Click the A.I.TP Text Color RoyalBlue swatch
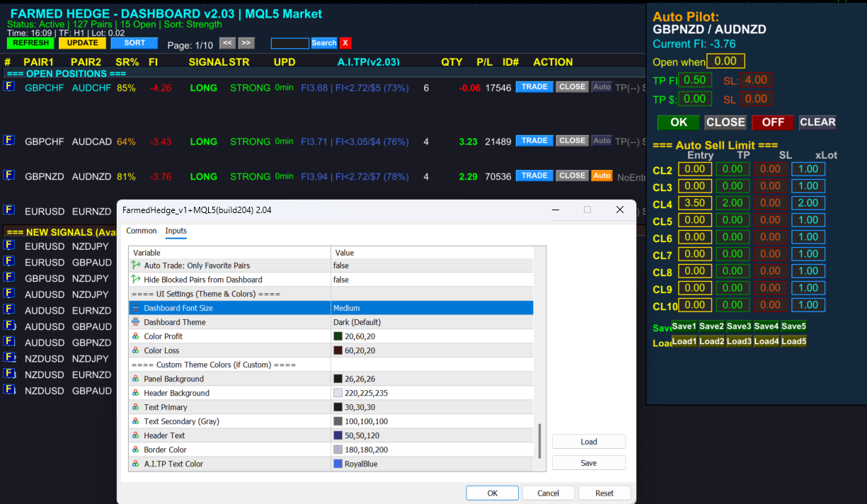Screen dimensions: 867x504 pos(338,464)
